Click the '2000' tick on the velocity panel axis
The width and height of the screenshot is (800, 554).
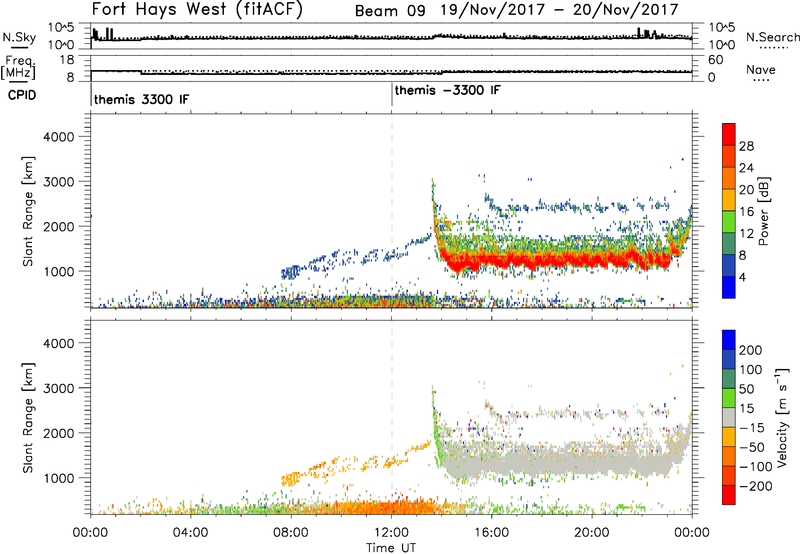[x=59, y=433]
